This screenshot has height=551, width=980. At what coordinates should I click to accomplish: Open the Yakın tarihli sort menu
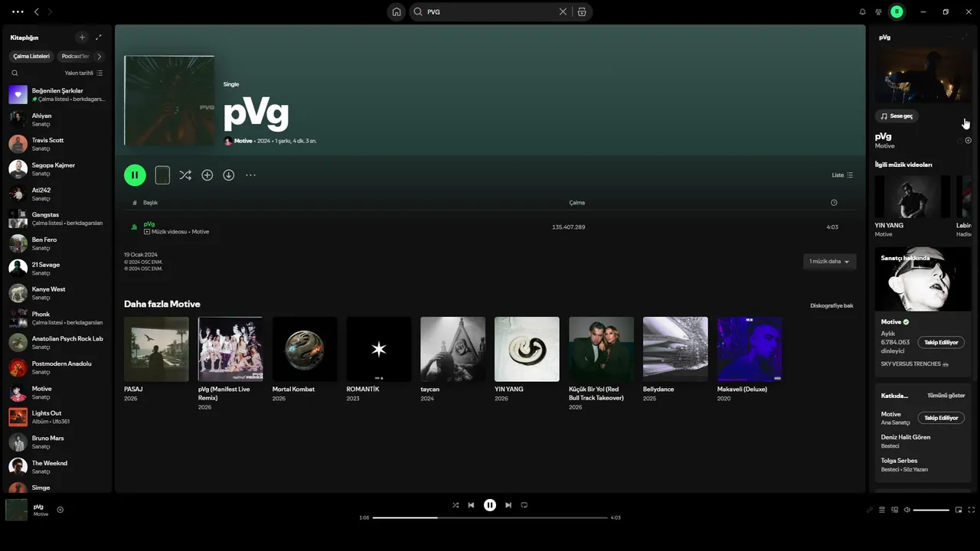tap(83, 73)
